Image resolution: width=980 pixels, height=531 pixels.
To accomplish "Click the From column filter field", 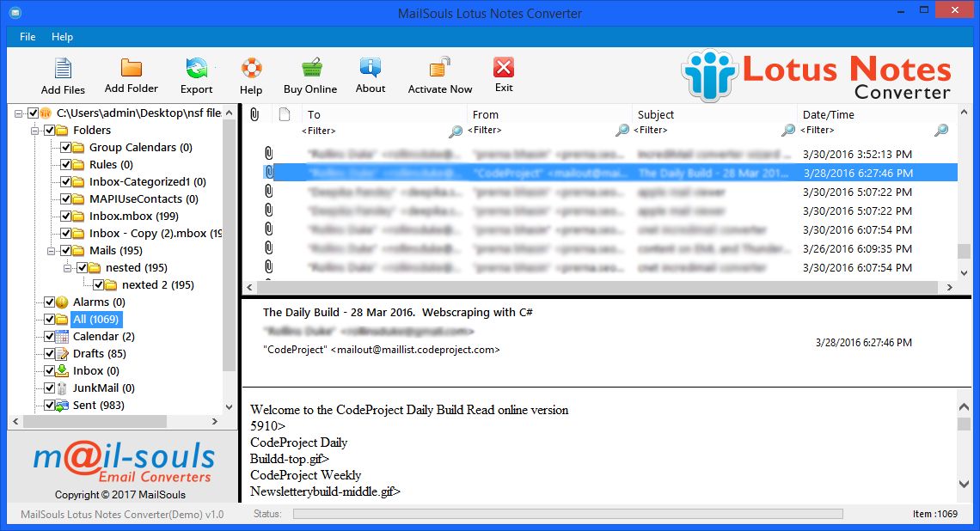I will [542, 130].
